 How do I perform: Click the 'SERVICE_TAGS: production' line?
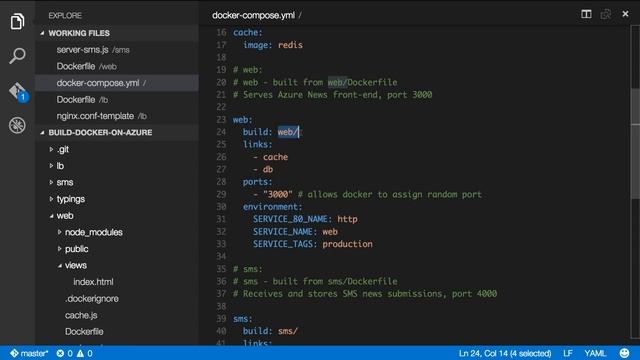tap(313, 244)
